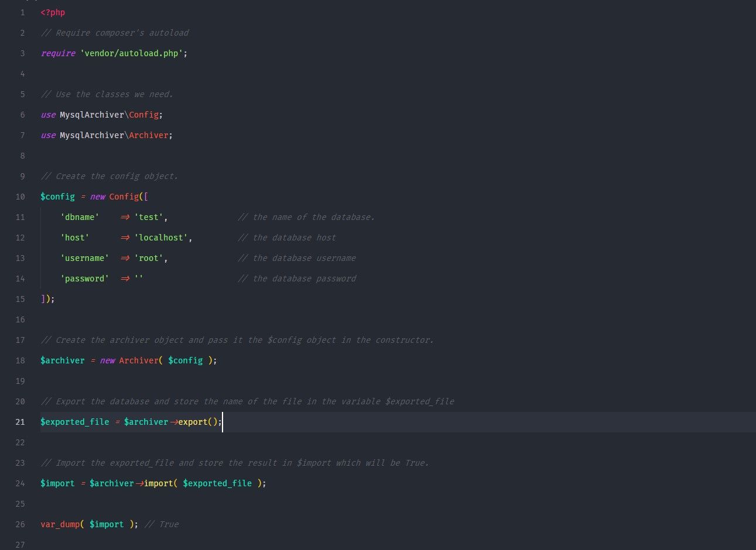Click the comment '// Create the archiver object...'
This screenshot has width=756, height=550.
(x=237, y=340)
